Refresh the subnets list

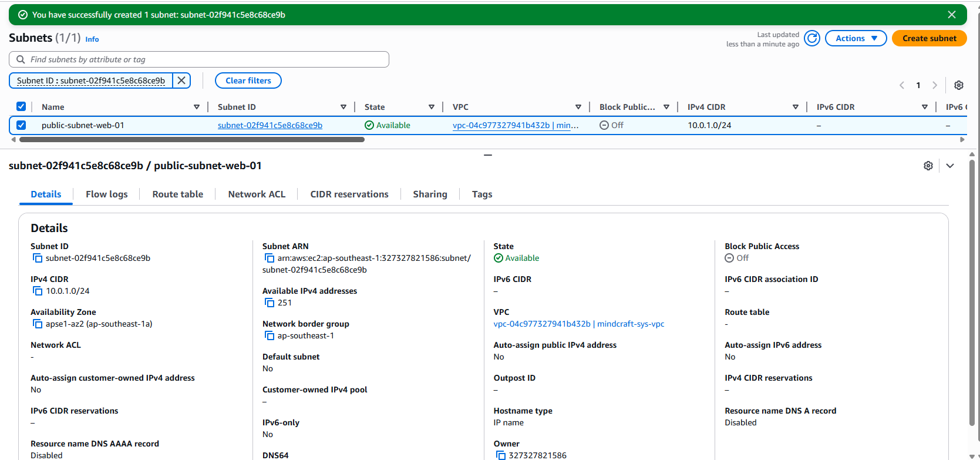click(x=811, y=39)
